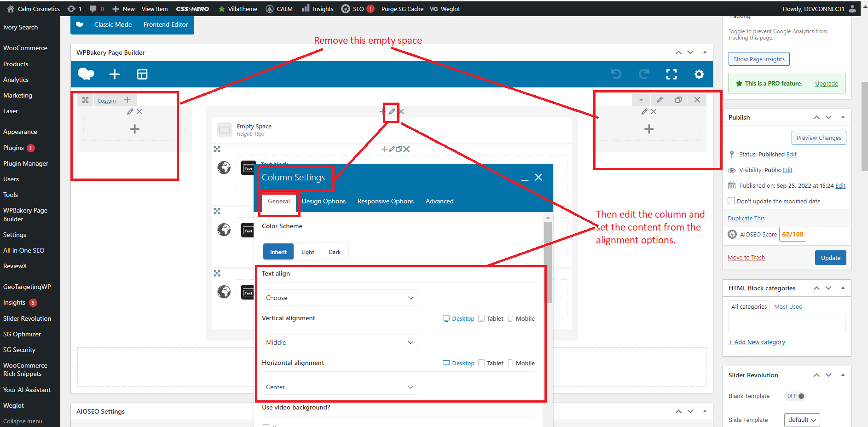Switch to Most Used categories tab
This screenshot has height=427, width=868.
788,306
